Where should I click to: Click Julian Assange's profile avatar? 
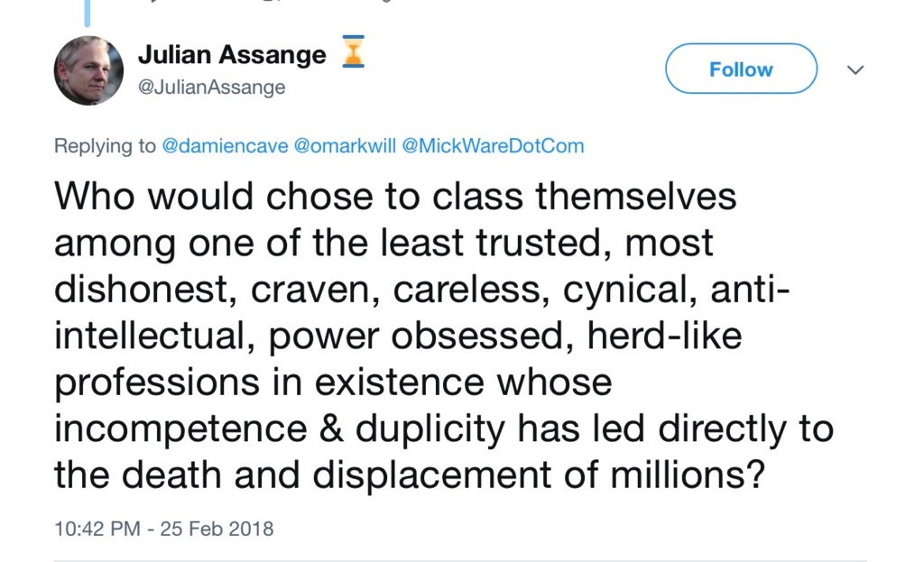pos(88,70)
